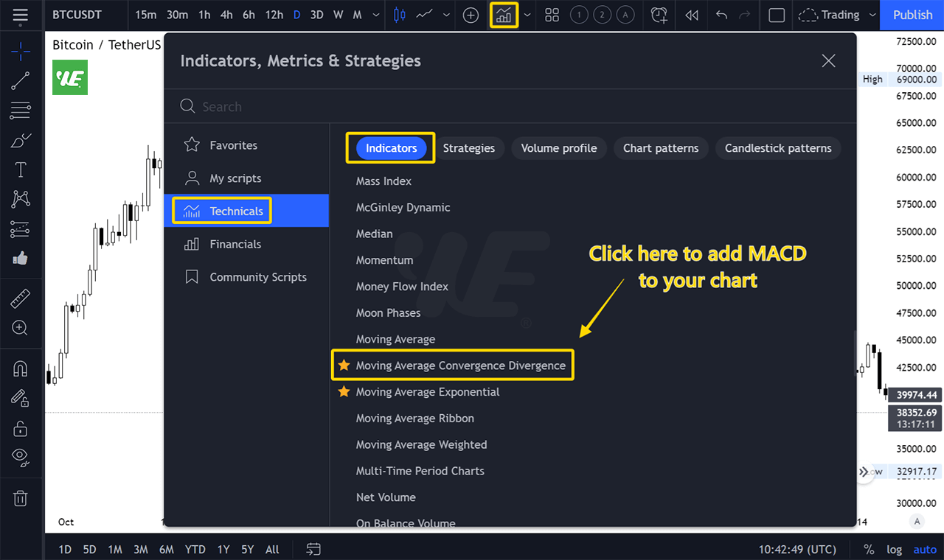
Task: Switch to line chart style
Action: (424, 15)
